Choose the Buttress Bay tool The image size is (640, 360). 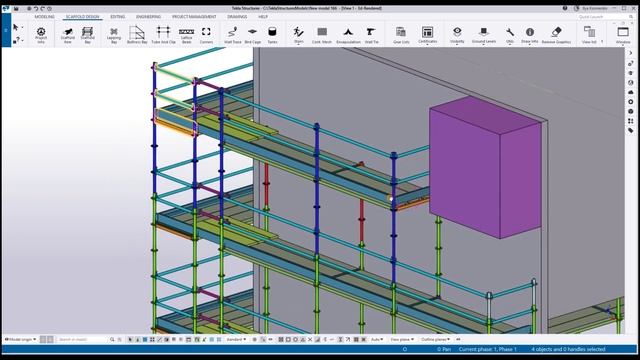[x=137, y=35]
